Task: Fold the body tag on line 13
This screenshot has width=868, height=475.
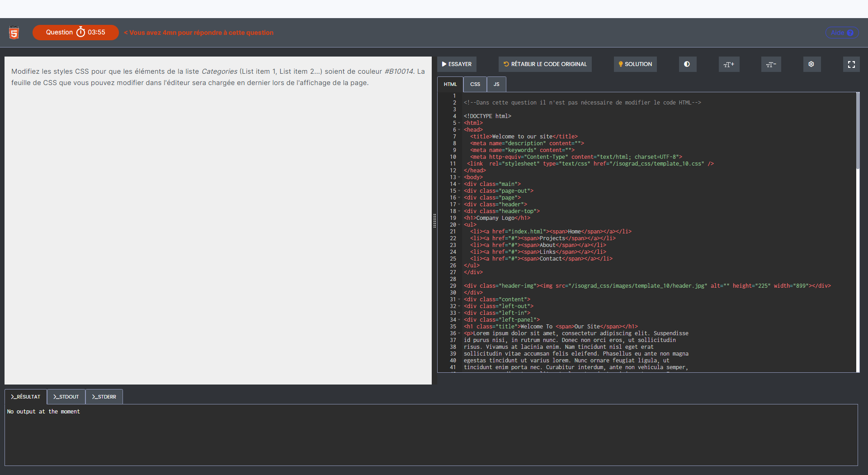Action: pyautogui.click(x=459, y=177)
